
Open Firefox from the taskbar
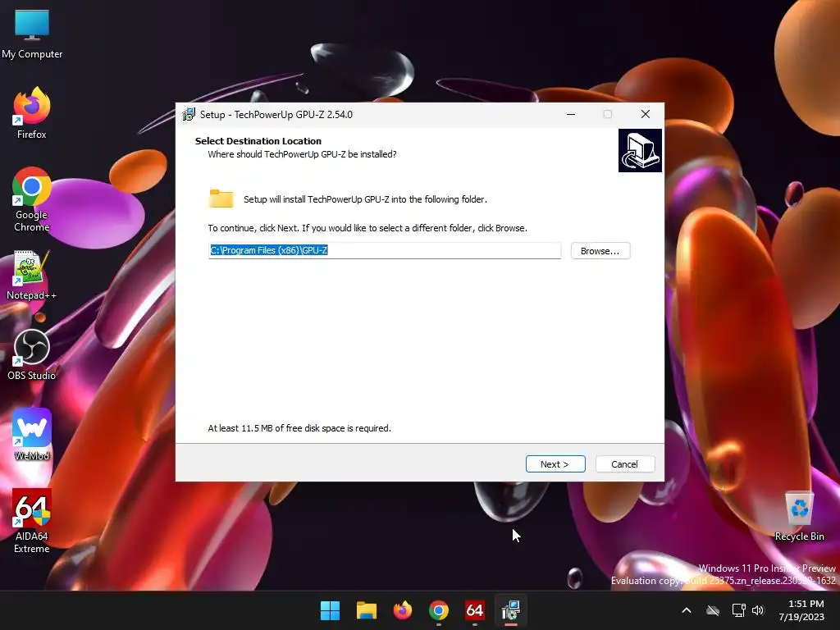click(x=402, y=610)
